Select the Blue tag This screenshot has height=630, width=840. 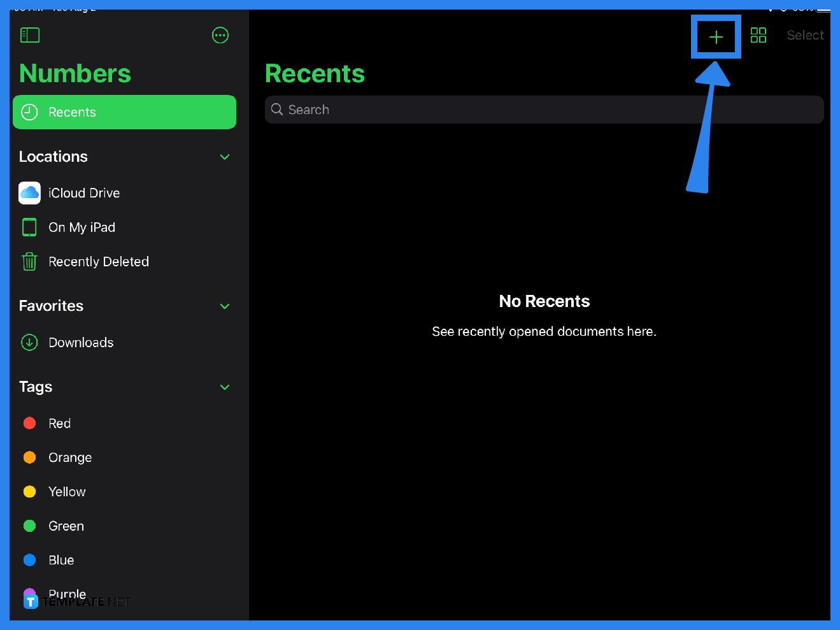coord(61,561)
